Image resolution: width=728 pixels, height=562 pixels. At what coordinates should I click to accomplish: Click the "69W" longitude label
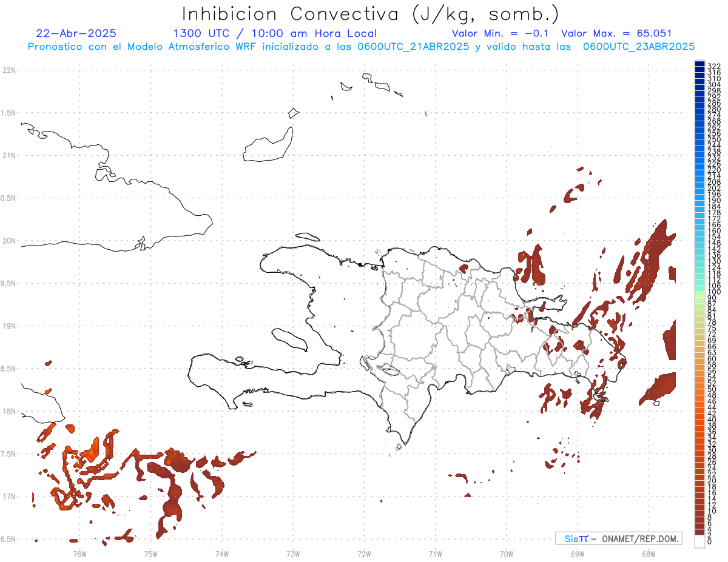tap(578, 554)
